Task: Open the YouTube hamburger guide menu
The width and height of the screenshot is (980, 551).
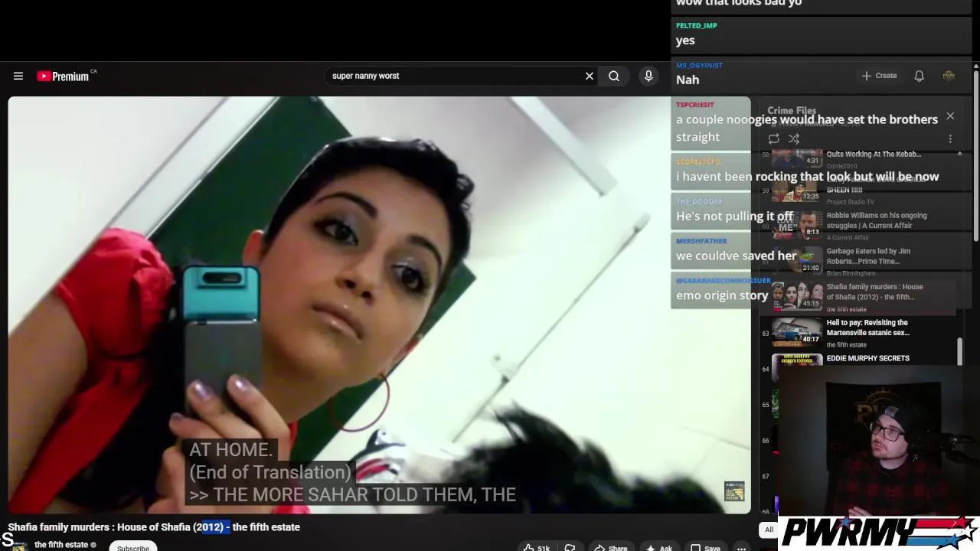Action: pos(18,76)
